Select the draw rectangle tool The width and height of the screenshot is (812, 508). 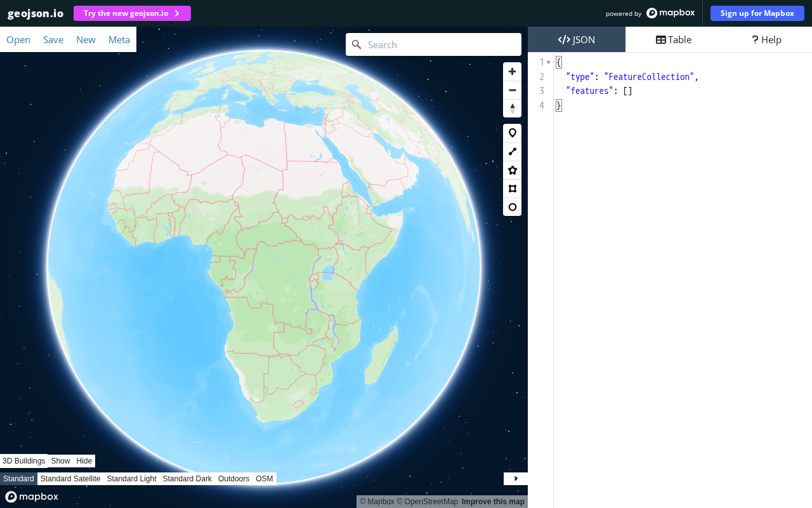[x=512, y=189]
